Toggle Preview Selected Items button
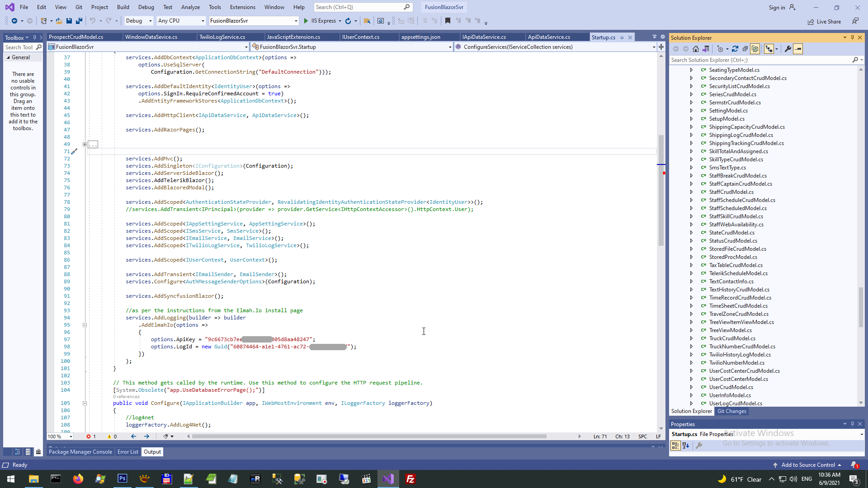868x488 pixels. 798,49
